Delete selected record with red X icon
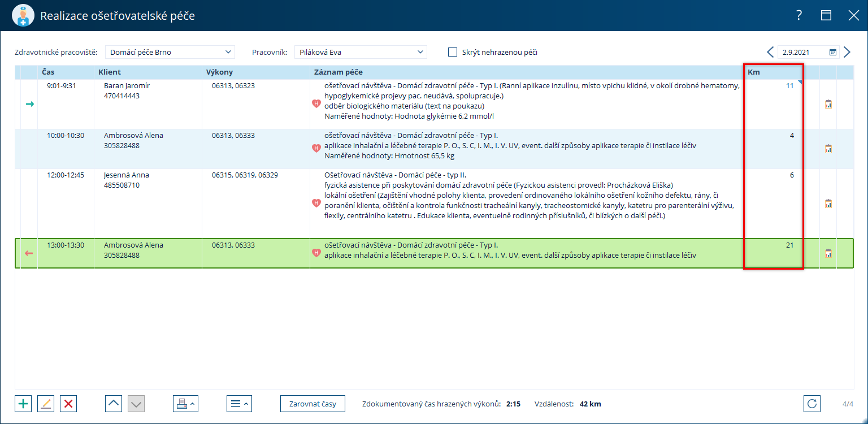Image resolution: width=868 pixels, height=424 pixels. [x=68, y=404]
